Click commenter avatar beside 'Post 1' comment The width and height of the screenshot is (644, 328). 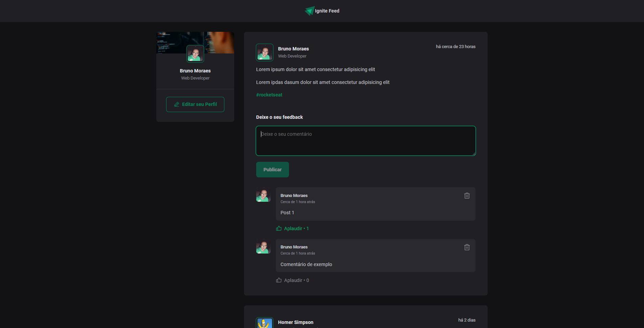(263, 195)
